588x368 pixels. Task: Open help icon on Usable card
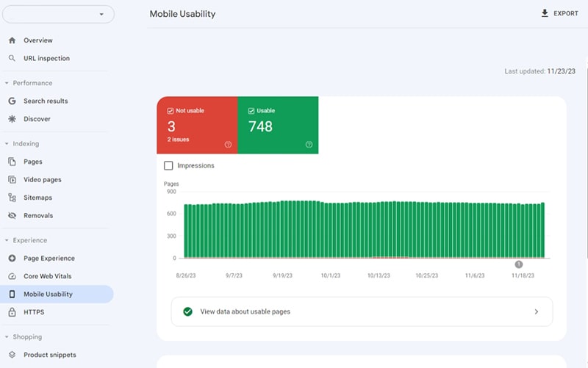309,144
